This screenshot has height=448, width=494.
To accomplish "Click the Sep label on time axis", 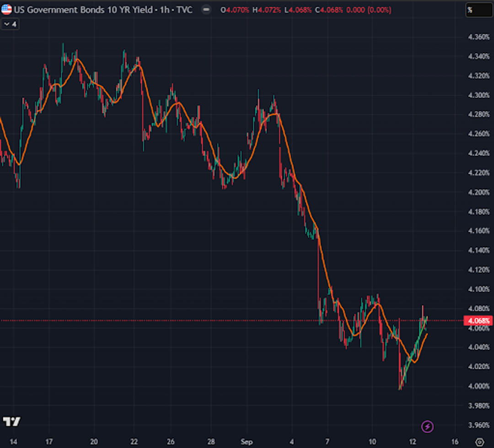I will (247, 442).
